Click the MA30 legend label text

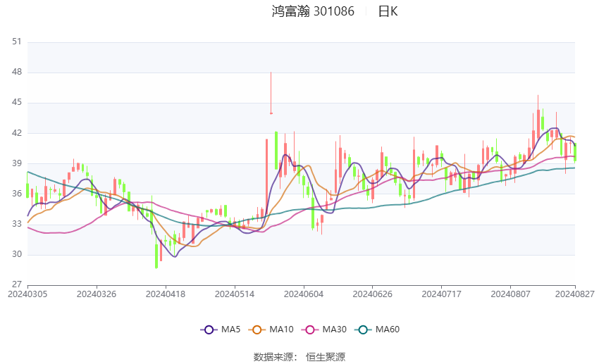334,330
